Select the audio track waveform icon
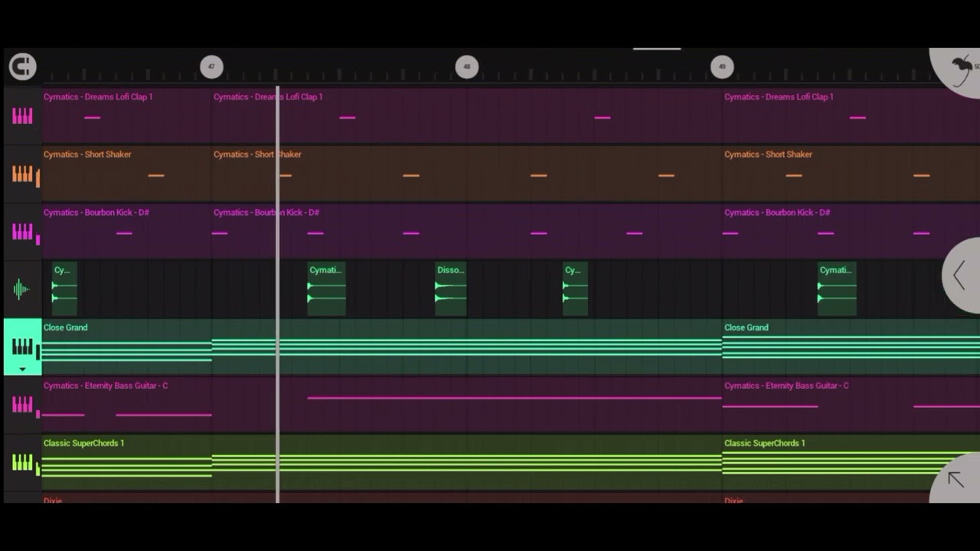This screenshot has height=551, width=980. [22, 289]
